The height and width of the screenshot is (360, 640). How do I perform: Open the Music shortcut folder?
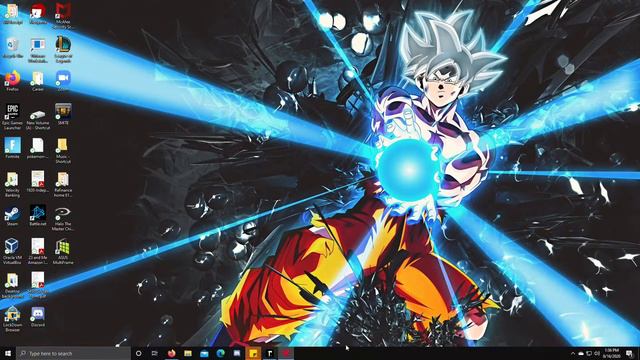pyautogui.click(x=63, y=150)
